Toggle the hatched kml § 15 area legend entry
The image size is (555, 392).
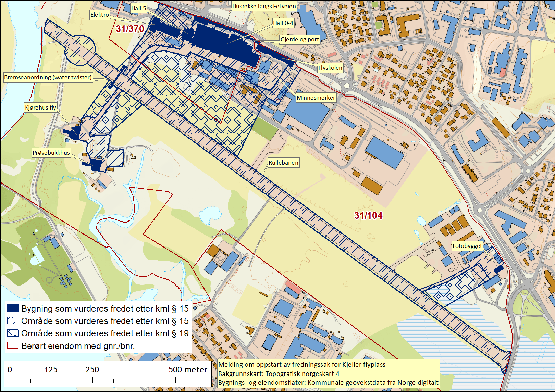coord(12,320)
